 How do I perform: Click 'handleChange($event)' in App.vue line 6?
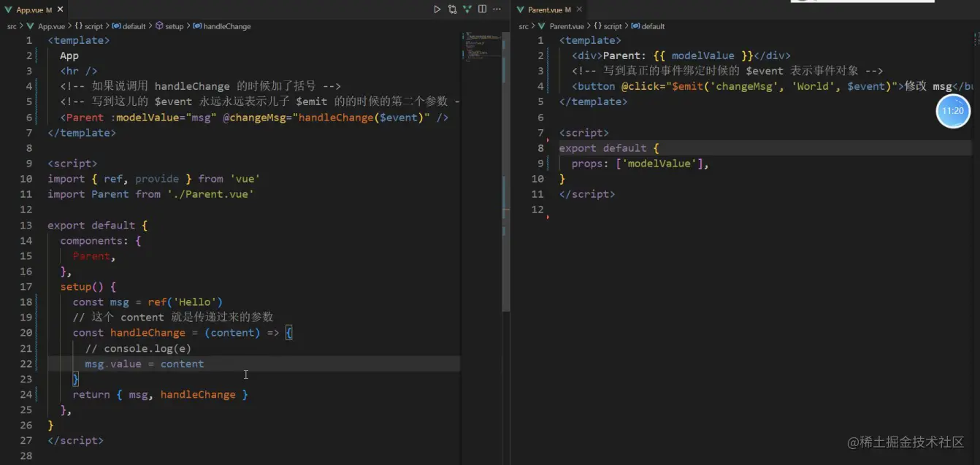coord(361,118)
